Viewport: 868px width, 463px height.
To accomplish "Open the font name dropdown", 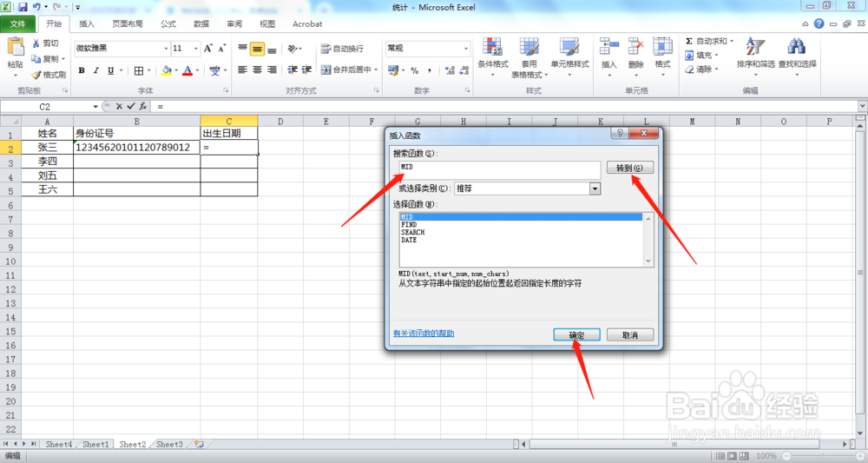I will tap(166, 49).
